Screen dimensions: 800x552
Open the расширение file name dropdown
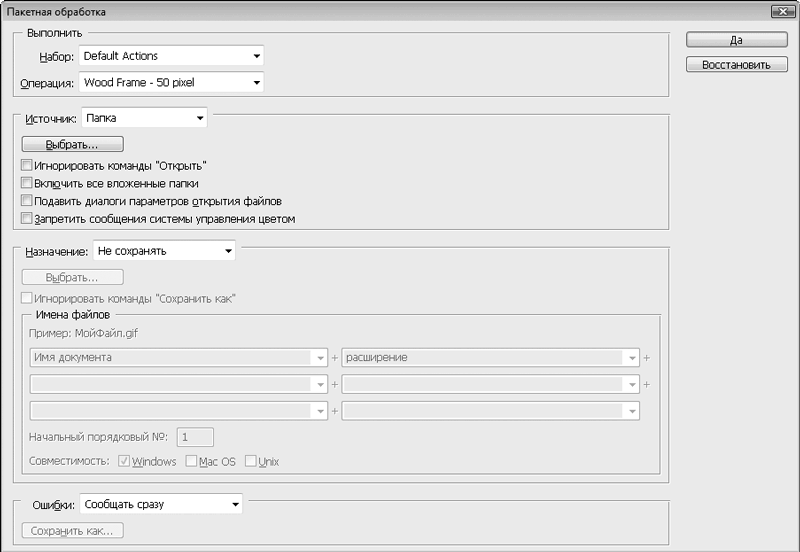click(490, 357)
